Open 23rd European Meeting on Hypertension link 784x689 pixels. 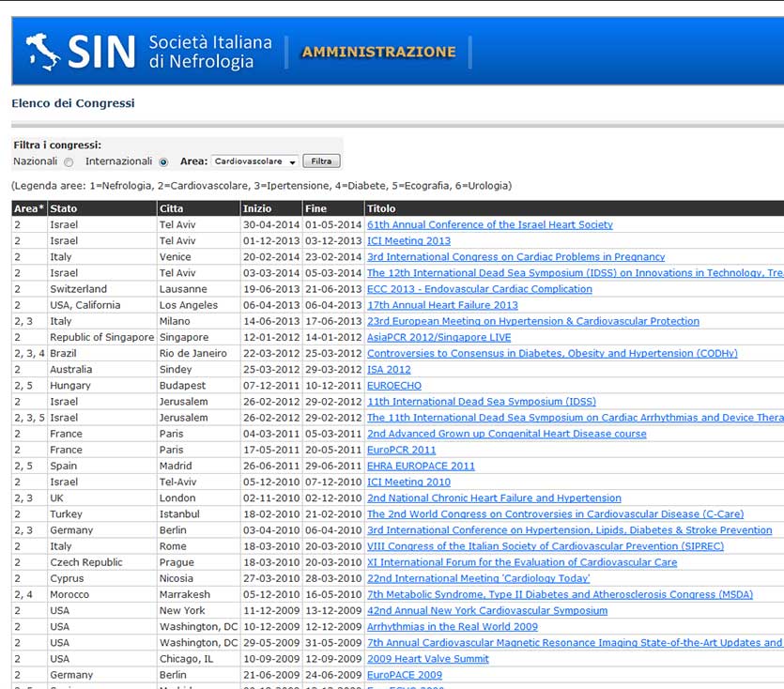click(533, 321)
